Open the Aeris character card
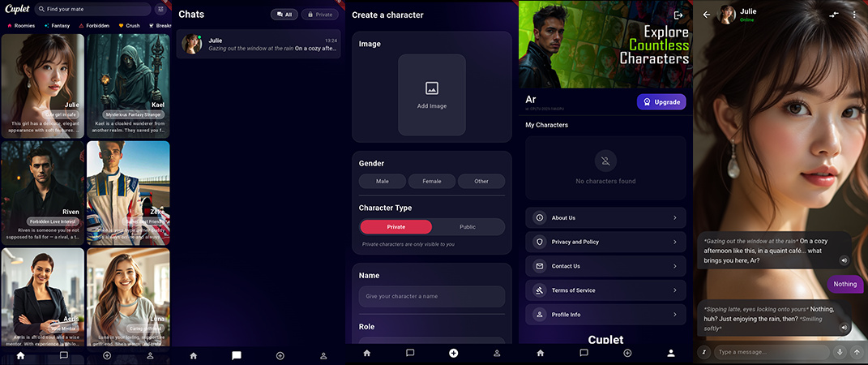The height and width of the screenshot is (365, 868). tap(43, 298)
